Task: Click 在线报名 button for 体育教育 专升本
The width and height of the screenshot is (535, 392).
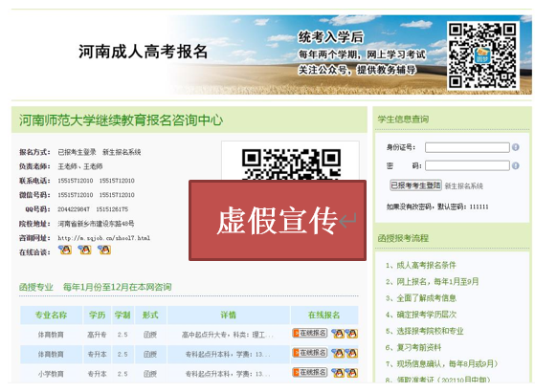Action: 310,353
